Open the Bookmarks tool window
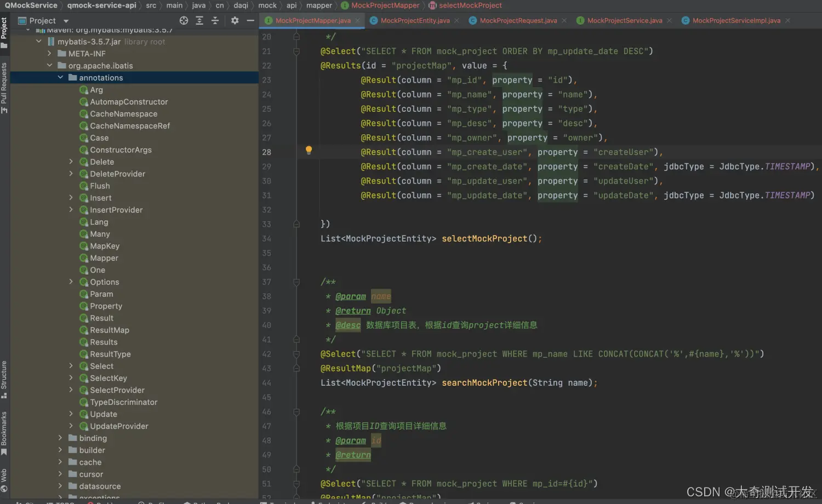The height and width of the screenshot is (504, 822). pos(4,433)
